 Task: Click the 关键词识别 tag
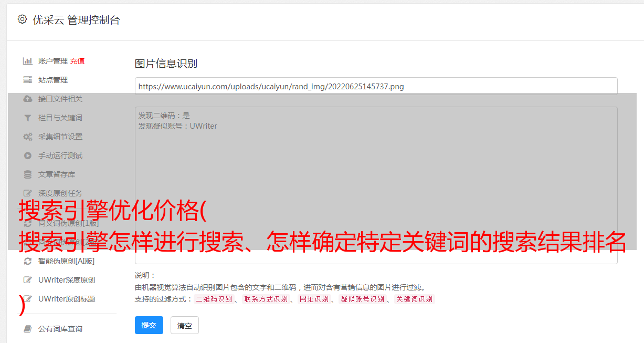click(414, 299)
